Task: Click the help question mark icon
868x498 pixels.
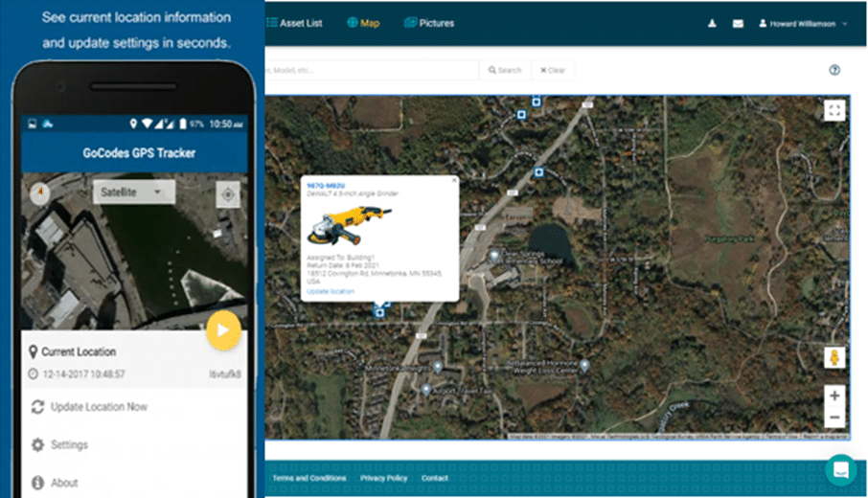Action: (834, 70)
